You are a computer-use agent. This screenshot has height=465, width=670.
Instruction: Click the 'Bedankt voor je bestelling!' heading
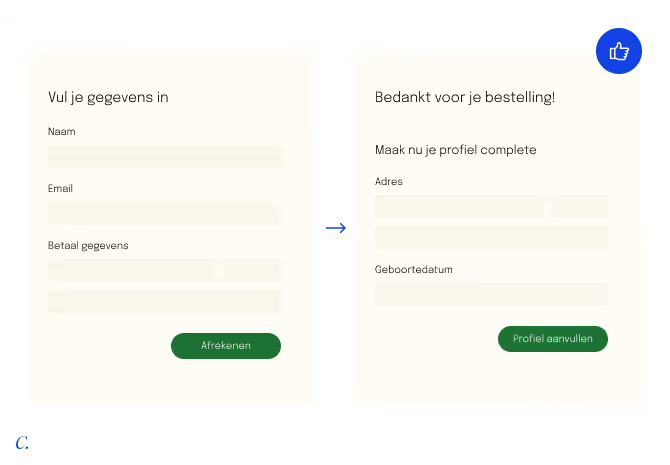(465, 97)
